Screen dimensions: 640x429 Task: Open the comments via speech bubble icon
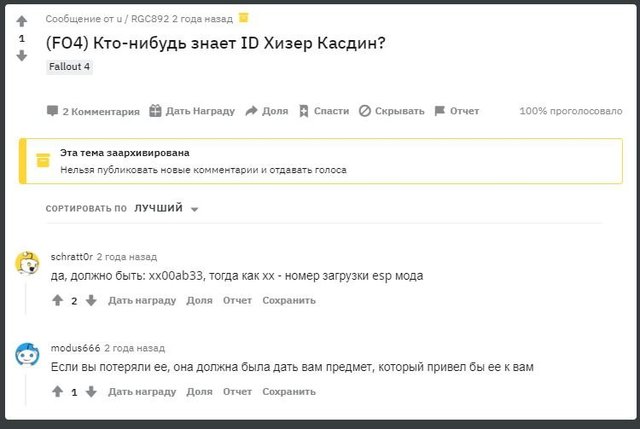click(52, 111)
